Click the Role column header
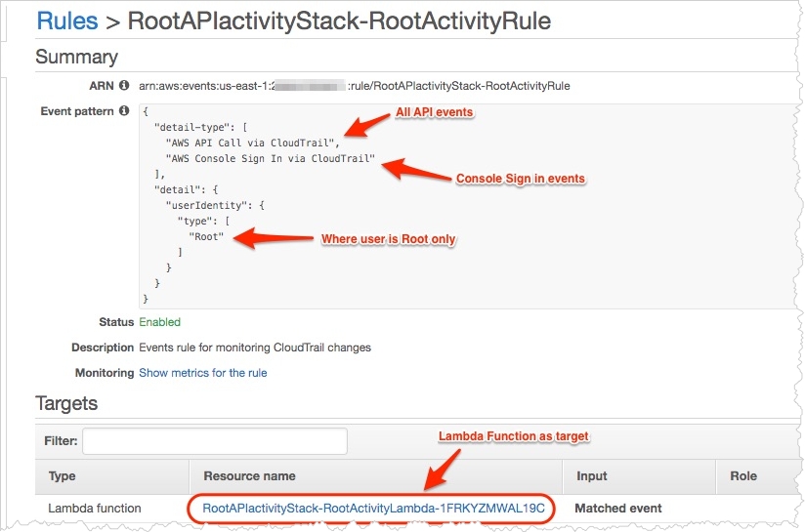This screenshot has width=805, height=532. click(743, 476)
